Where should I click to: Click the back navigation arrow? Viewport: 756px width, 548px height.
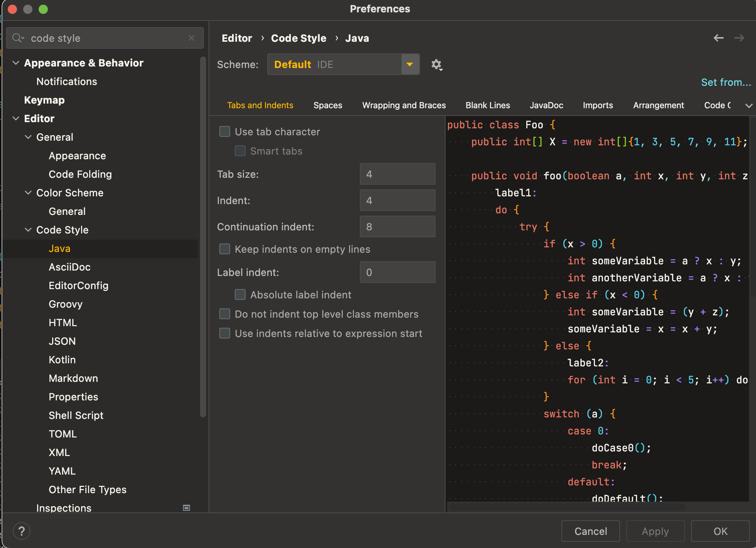tap(718, 38)
